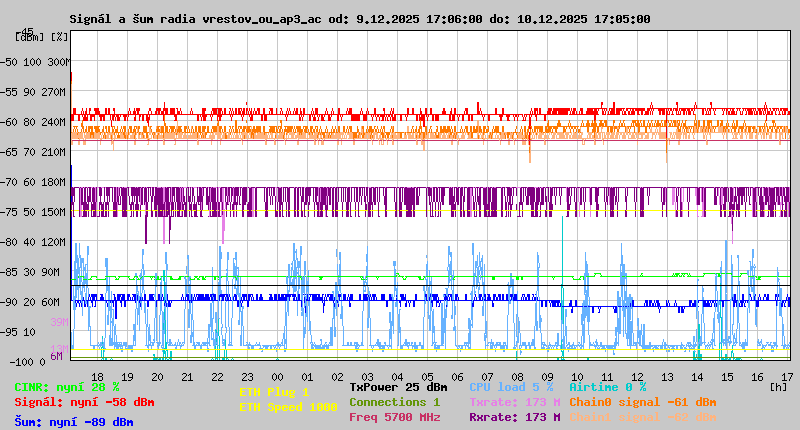Click the 18 hour tick on time axis
Viewport: 800px width, 430px height.
(x=97, y=377)
